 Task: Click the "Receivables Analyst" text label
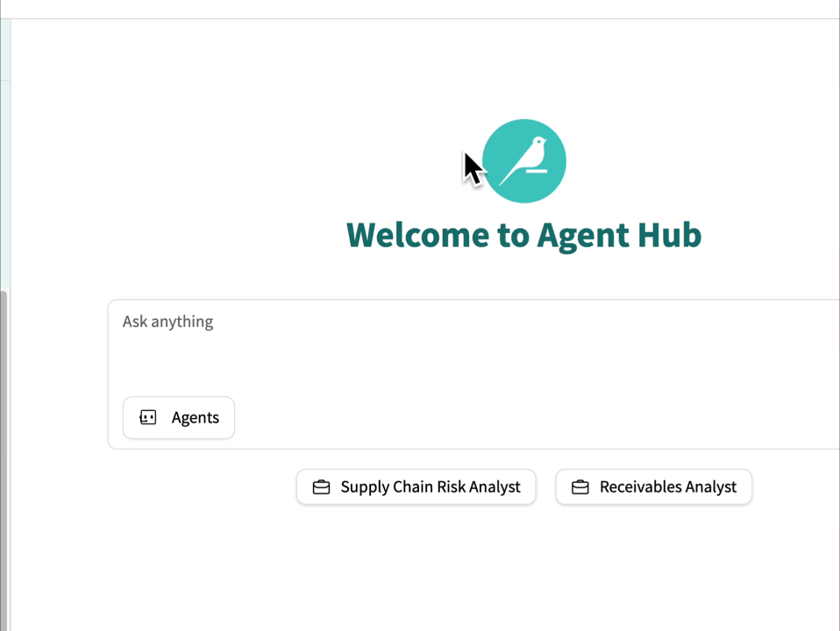[667, 487]
